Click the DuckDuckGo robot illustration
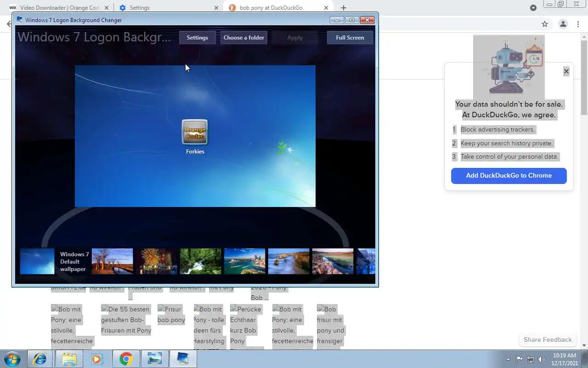This screenshot has height=368, width=588. click(509, 67)
